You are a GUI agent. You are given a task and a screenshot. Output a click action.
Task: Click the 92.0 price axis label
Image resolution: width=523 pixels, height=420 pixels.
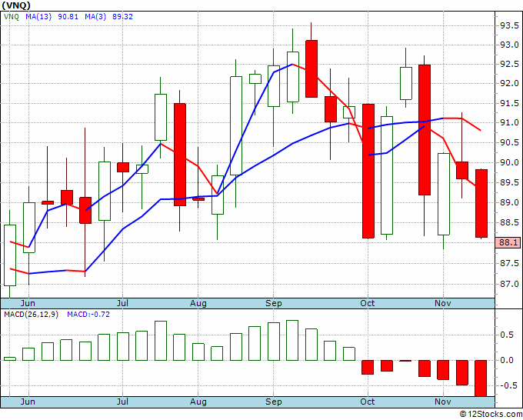click(x=509, y=83)
